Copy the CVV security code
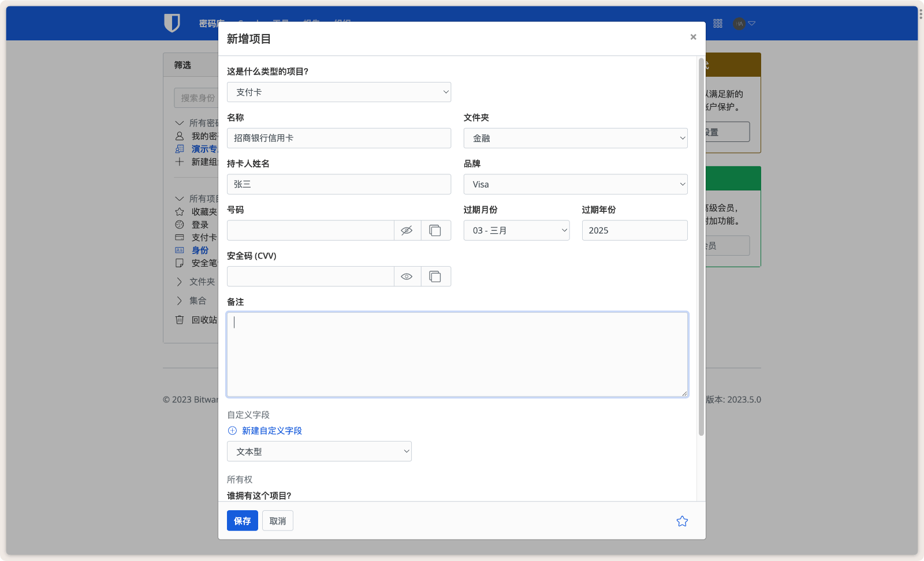 [x=436, y=276]
